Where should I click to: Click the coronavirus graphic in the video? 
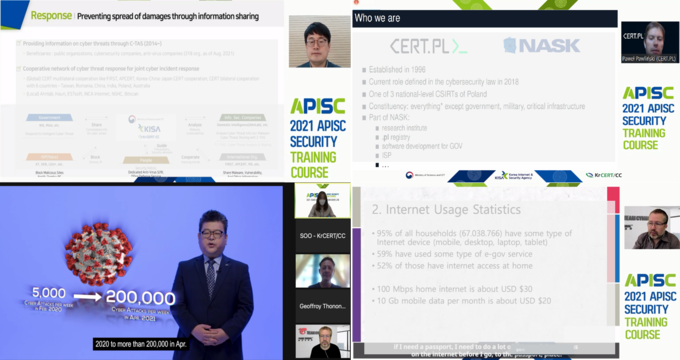tap(98, 253)
